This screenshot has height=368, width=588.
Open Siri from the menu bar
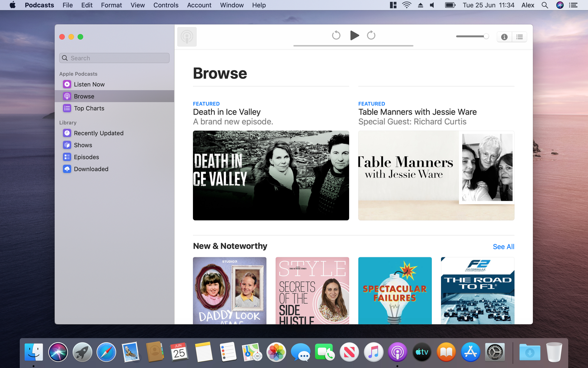tap(560, 5)
